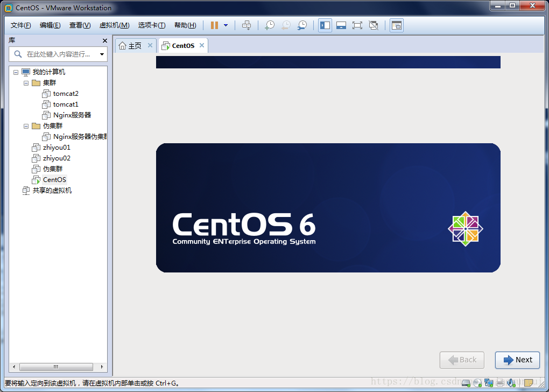
Task: Click the 共享的虚拟机 shared VMs icon
Action: (x=26, y=191)
